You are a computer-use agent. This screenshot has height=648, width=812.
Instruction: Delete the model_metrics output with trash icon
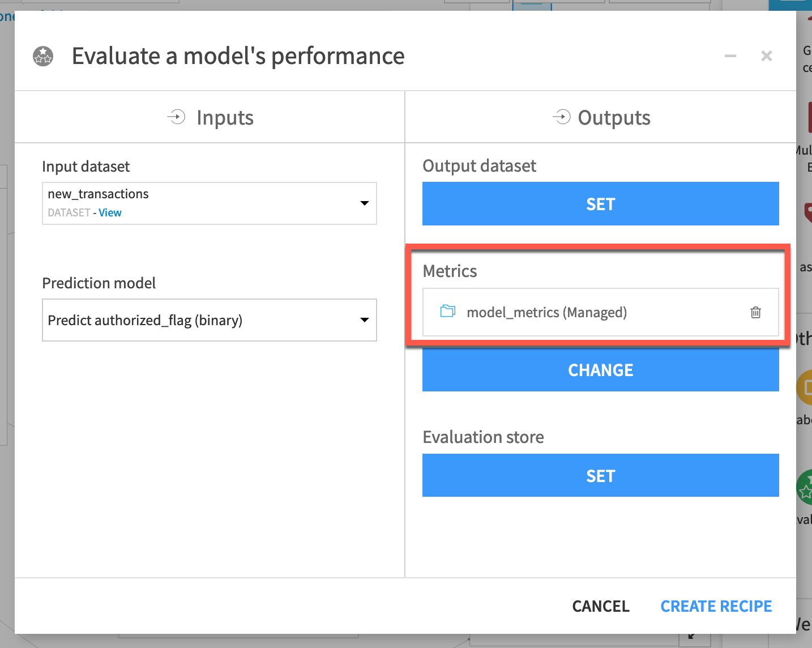click(x=755, y=312)
